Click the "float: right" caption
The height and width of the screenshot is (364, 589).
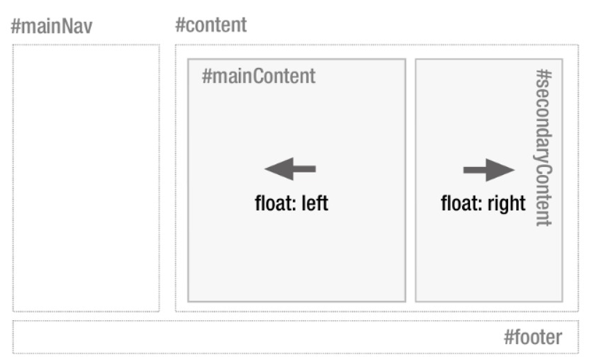click(483, 204)
